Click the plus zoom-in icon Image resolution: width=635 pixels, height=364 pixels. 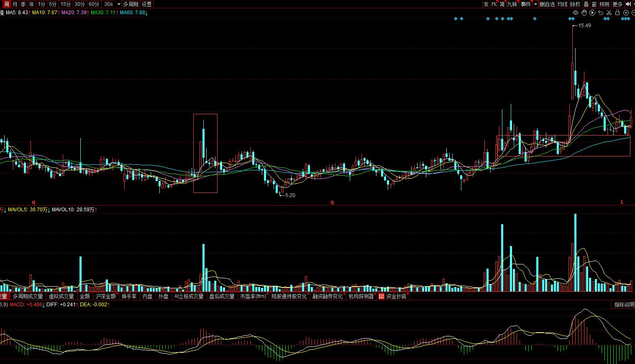coord(625,13)
